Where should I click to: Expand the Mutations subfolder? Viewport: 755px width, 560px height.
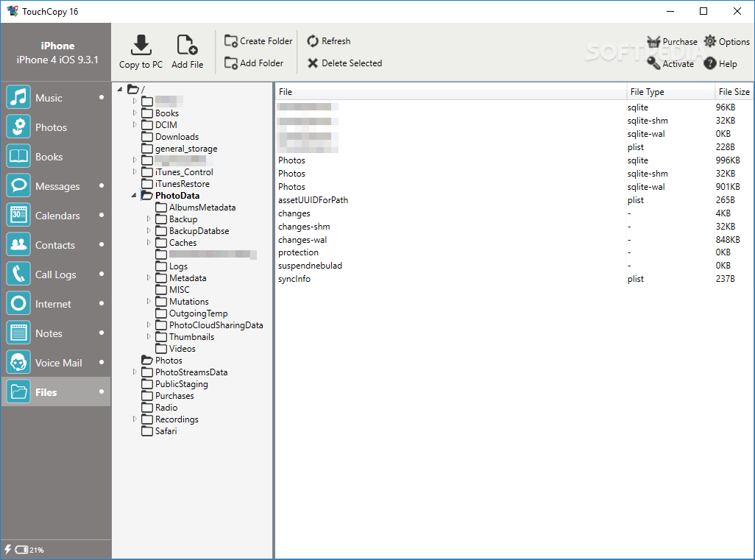[149, 301]
